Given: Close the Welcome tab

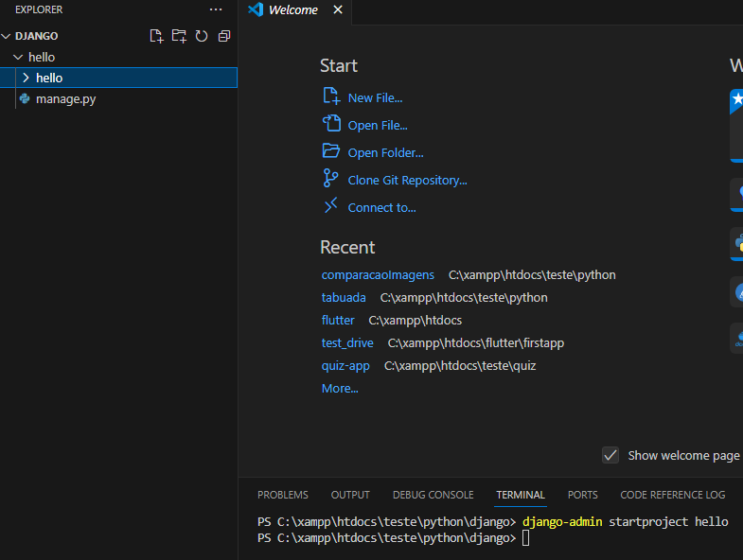Looking at the screenshot, I should (x=338, y=10).
